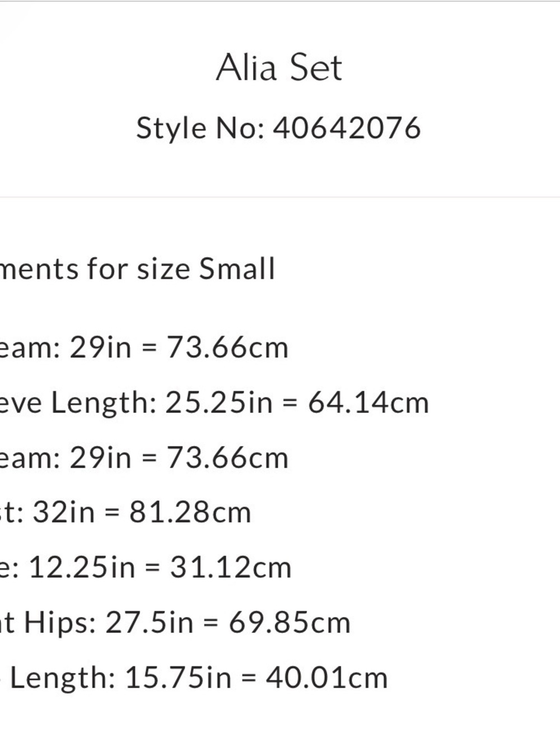
Task: Click the Alia Set title
Action: pos(279,68)
